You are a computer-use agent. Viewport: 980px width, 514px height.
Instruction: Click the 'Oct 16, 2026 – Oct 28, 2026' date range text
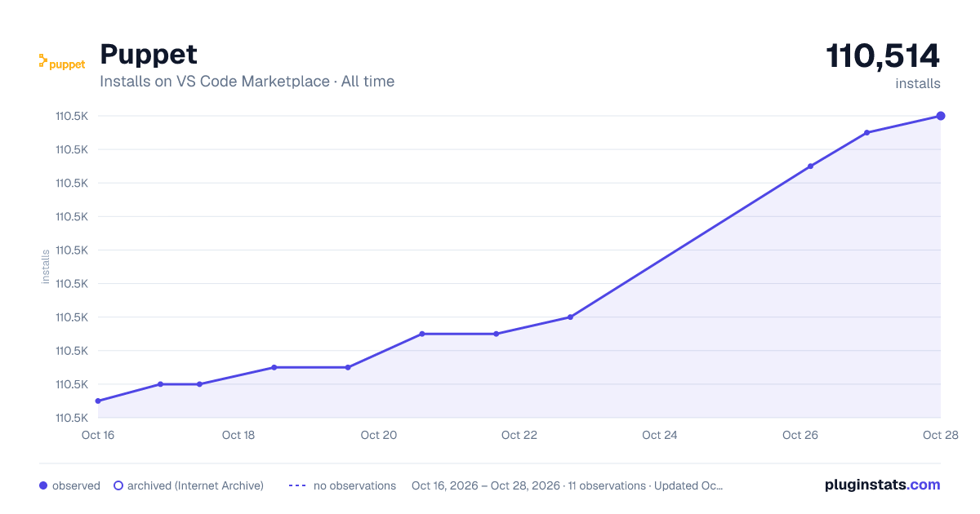tap(486, 485)
